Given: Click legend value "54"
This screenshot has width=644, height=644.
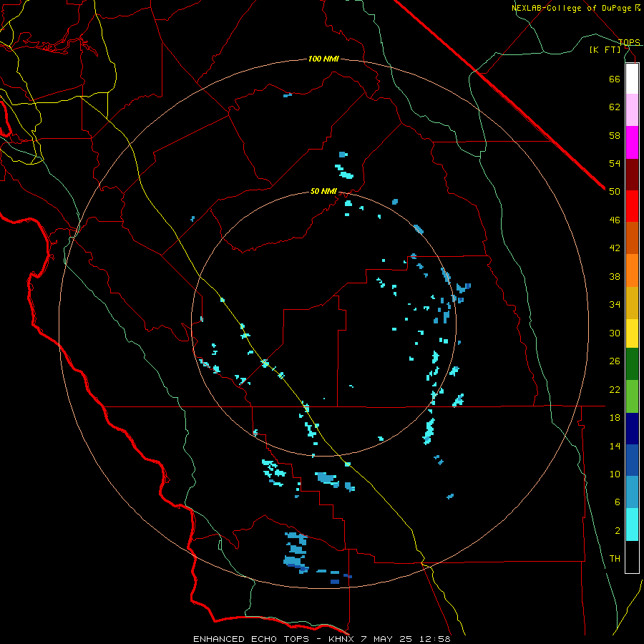Looking at the screenshot, I should [615, 163].
